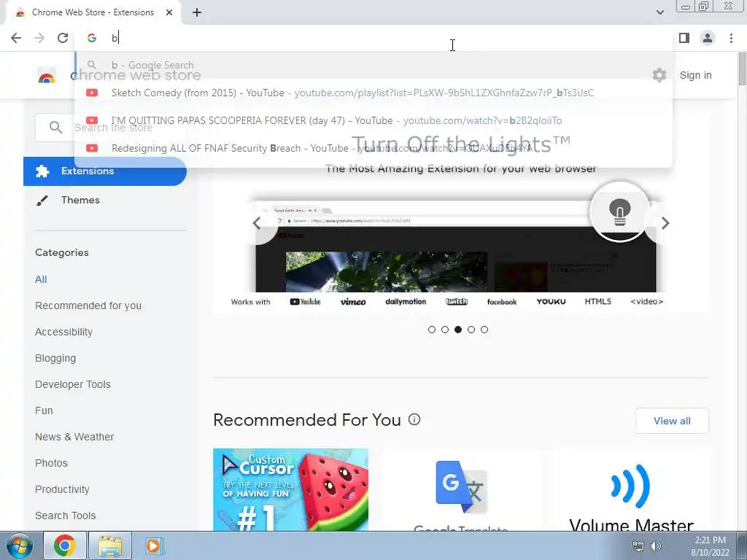Click the View all button

(672, 421)
